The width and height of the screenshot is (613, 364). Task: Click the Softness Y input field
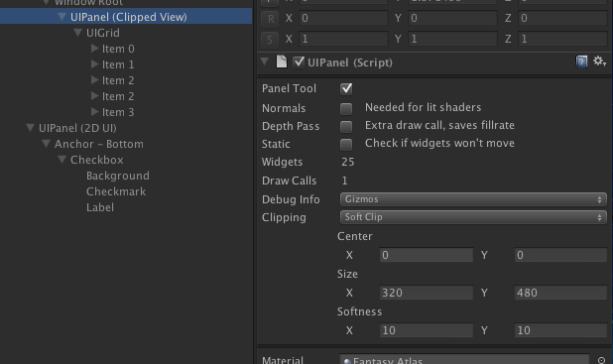point(560,330)
